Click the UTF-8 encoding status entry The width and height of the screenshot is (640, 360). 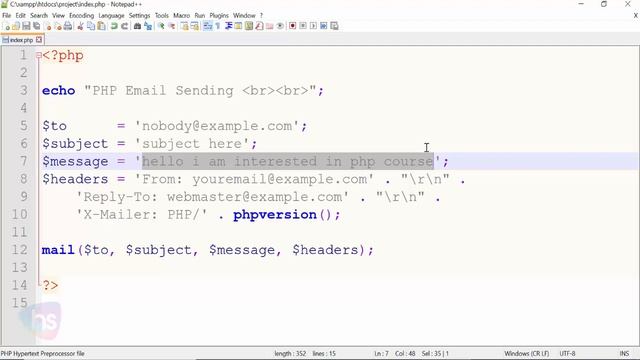567,353
